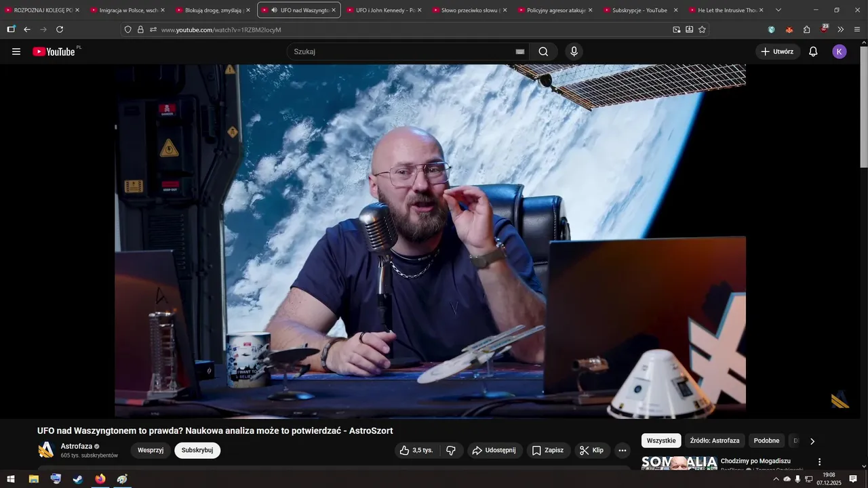Viewport: 868px width, 488px height.
Task: Click the tracking protection shield icon
Action: click(127, 29)
